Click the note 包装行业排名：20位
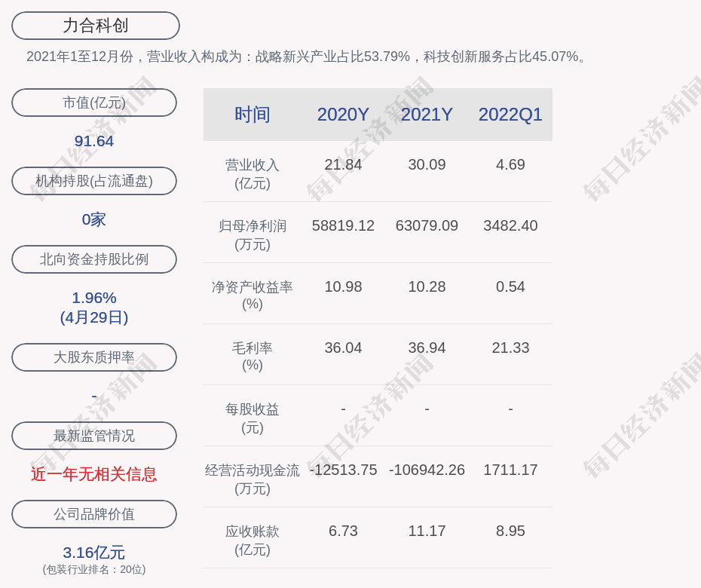The height and width of the screenshot is (588, 701). coord(94,569)
